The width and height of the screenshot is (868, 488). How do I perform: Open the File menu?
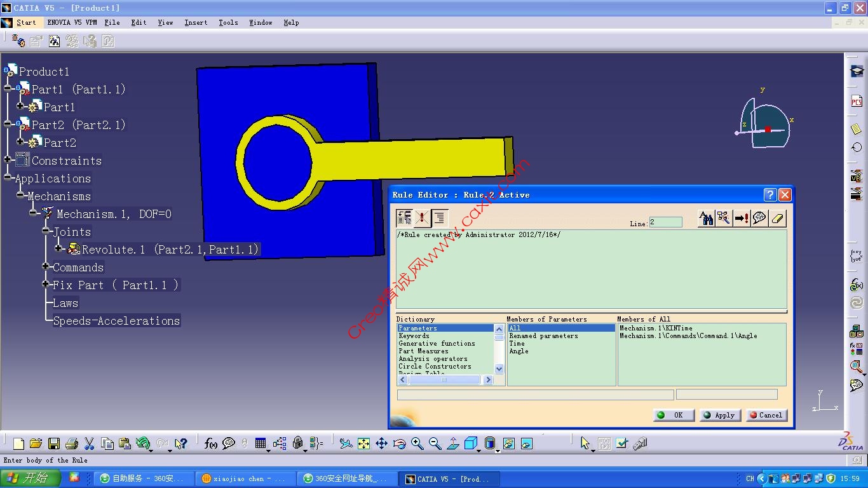(x=112, y=23)
